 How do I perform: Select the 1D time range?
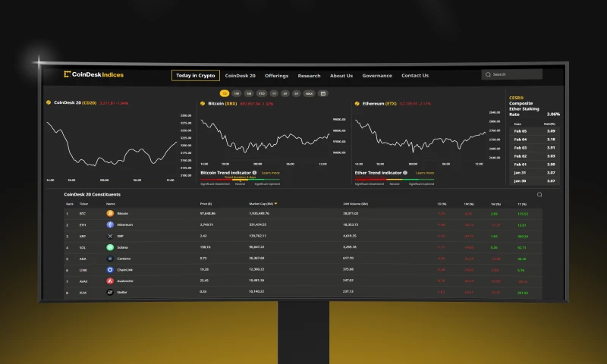click(x=225, y=93)
